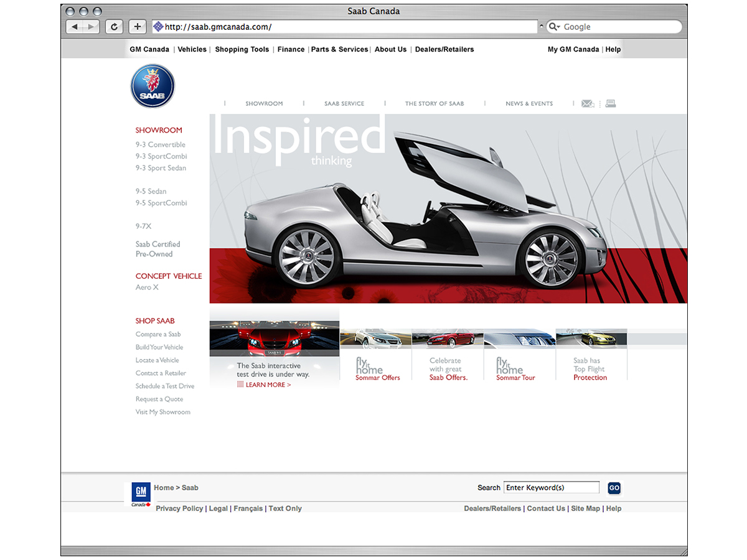
Task: Click LEARN MORE under the interactive test drive
Action: click(x=268, y=385)
